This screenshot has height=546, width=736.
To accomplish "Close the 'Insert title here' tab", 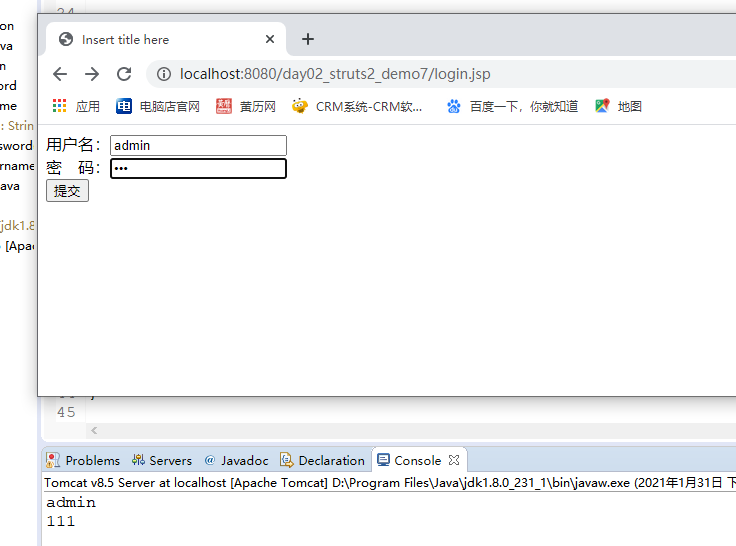I will click(270, 39).
